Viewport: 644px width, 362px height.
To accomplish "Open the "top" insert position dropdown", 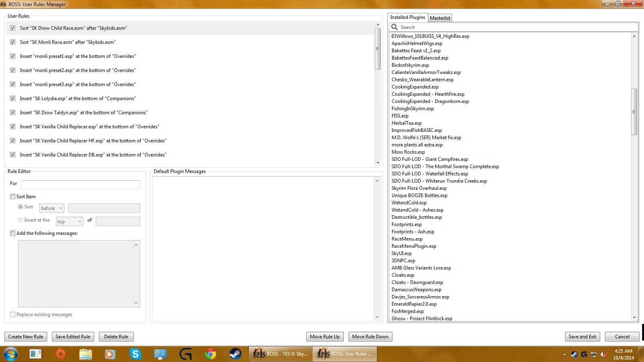I will coord(70,221).
